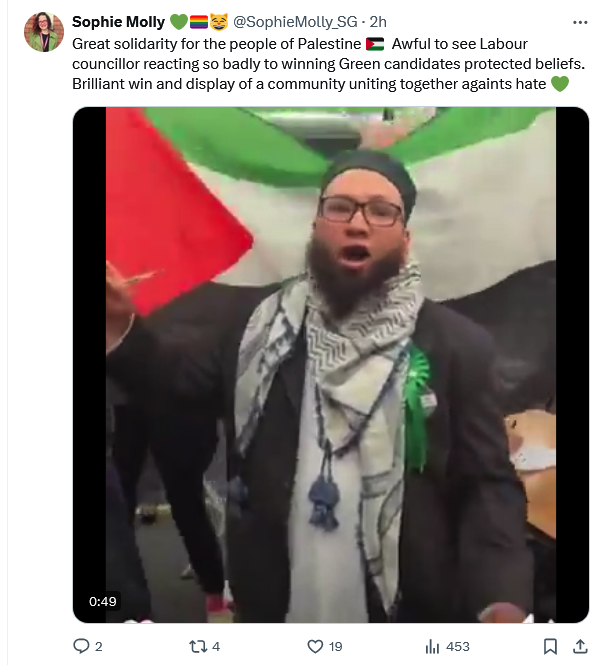Click the Sophie Molly display name

118,22
